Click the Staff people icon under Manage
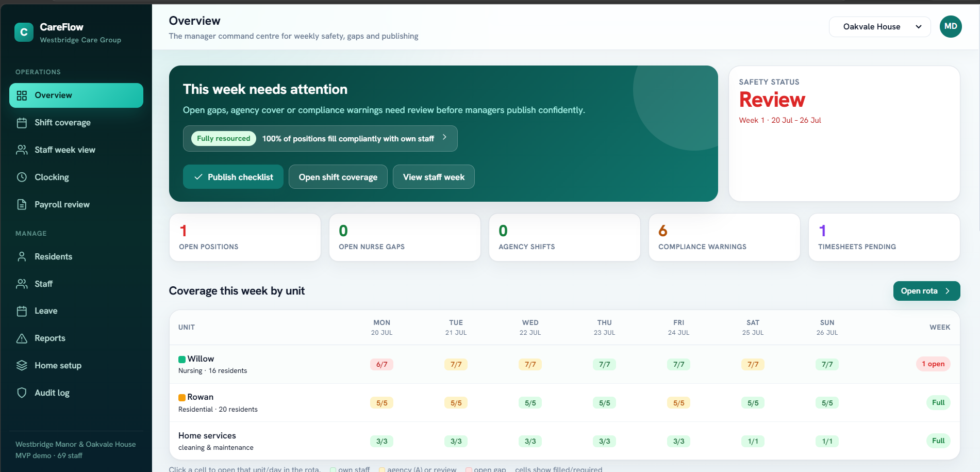 (x=22, y=284)
